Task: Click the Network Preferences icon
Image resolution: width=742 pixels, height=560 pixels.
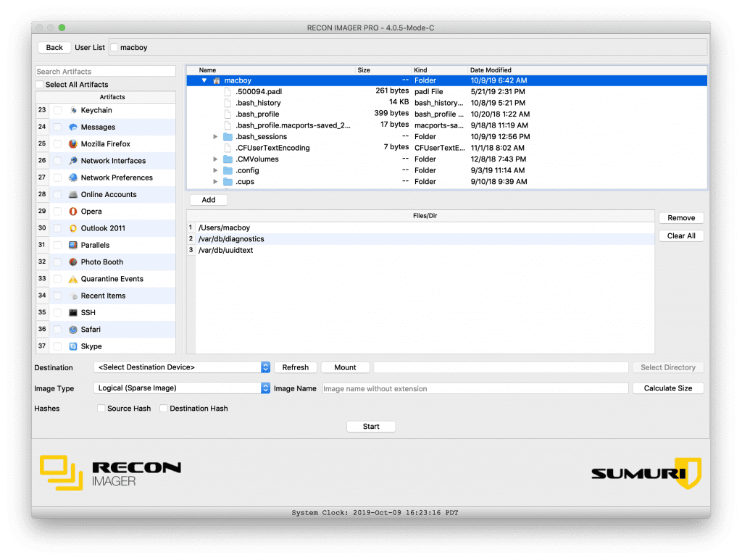Action: tap(73, 177)
